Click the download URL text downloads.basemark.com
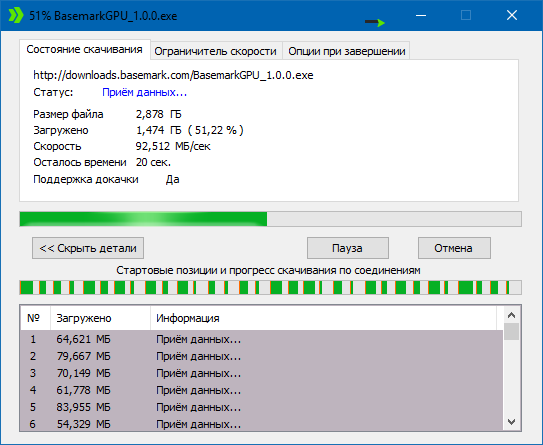This screenshot has width=543, height=445. click(173, 75)
